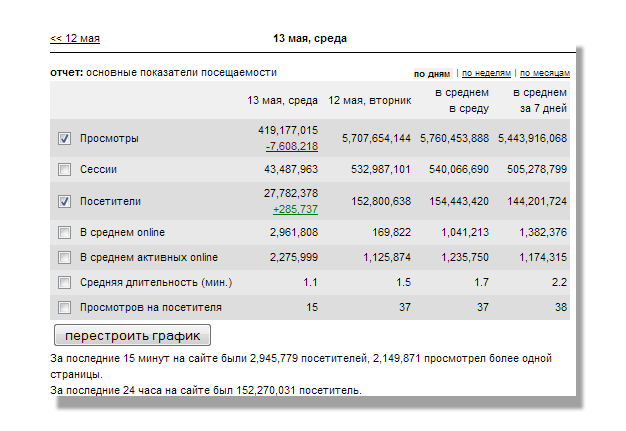Open the +285,737 visitors change link
This screenshot has height=431, width=626.
(294, 209)
